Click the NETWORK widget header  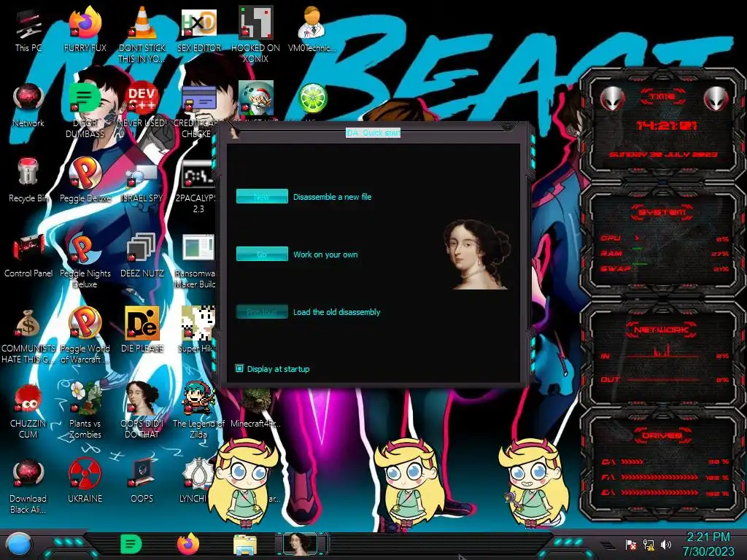point(662,329)
